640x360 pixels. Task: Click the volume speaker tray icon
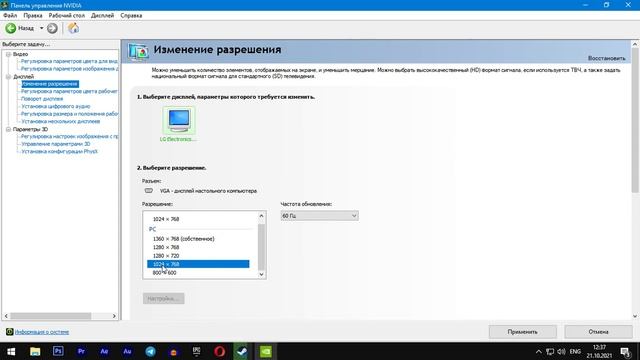click(561, 351)
